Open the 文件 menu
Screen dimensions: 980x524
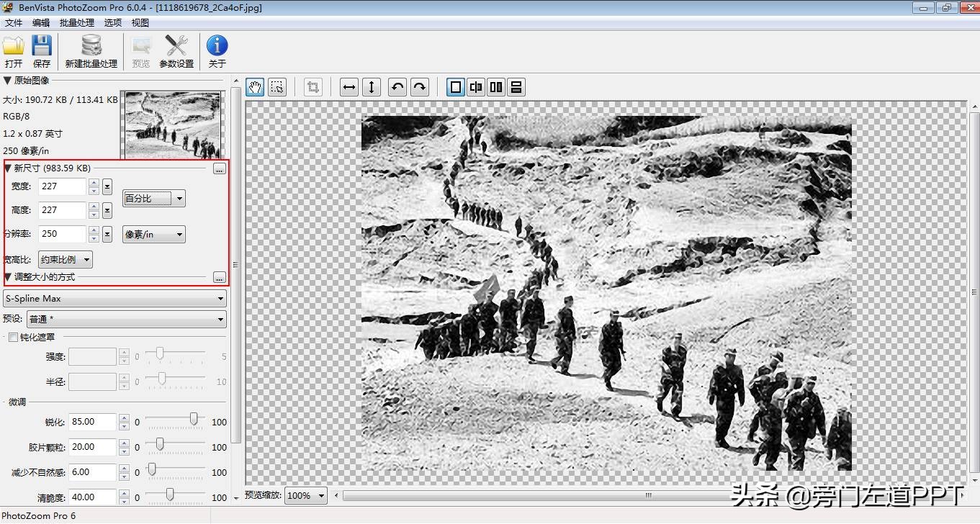(14, 23)
